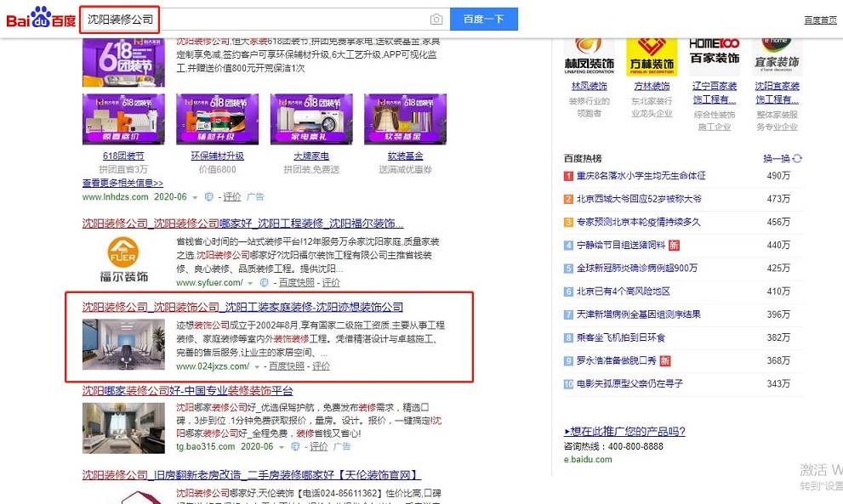Click the 百度一下 search button
Screen dimensions: 843x504
tap(484, 19)
